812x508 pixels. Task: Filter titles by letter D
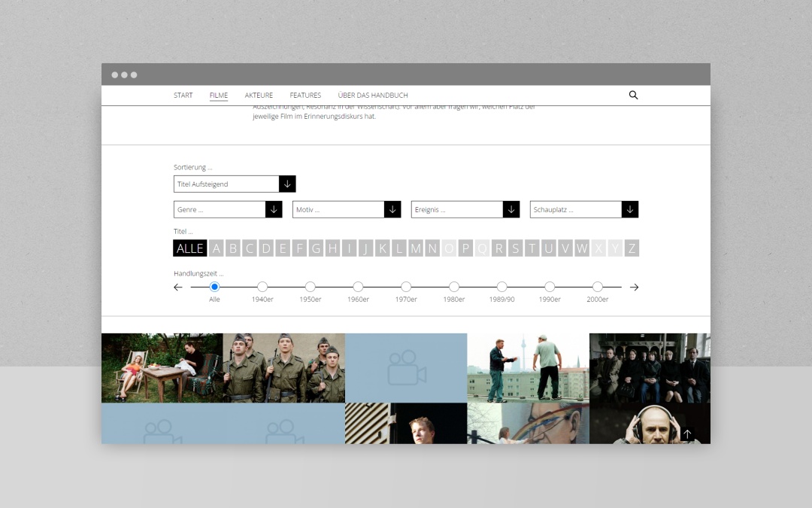click(266, 248)
